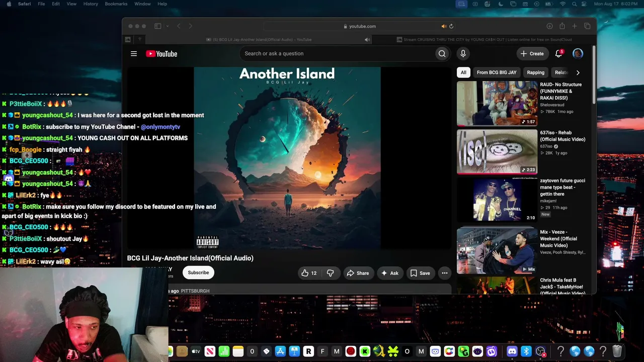This screenshot has height=362, width=644.
Task: Go back in Safari history
Action: 179,26
